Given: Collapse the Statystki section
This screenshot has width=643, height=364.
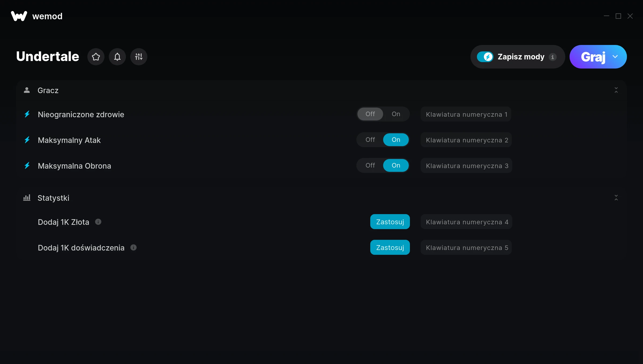Looking at the screenshot, I should pos(616,198).
